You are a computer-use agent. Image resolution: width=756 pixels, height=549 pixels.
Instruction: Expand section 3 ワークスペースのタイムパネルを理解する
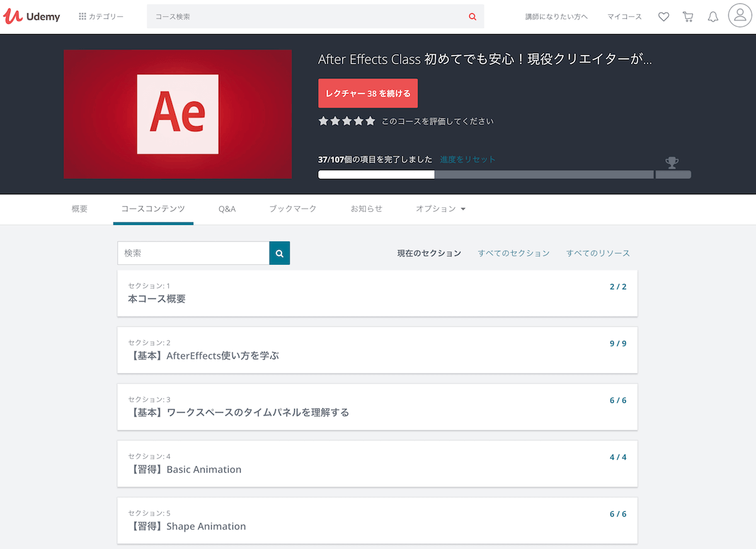point(377,407)
